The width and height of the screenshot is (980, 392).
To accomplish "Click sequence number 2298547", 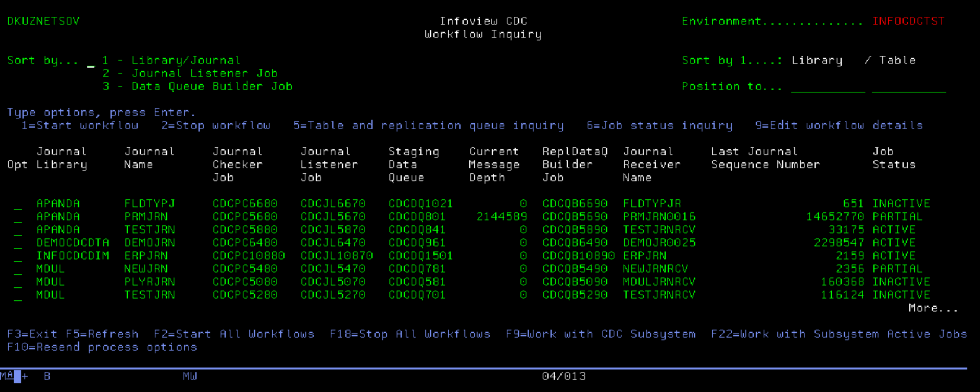I will coord(839,243).
